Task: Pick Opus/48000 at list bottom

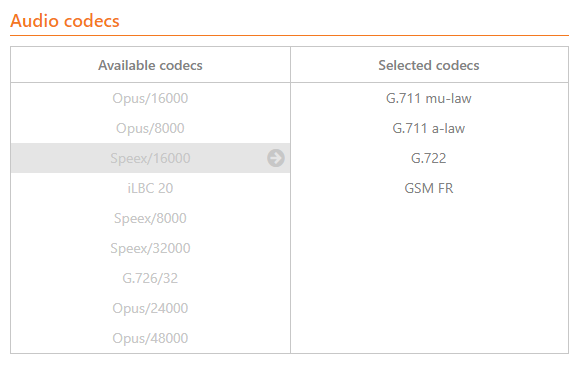Action: tap(150, 338)
